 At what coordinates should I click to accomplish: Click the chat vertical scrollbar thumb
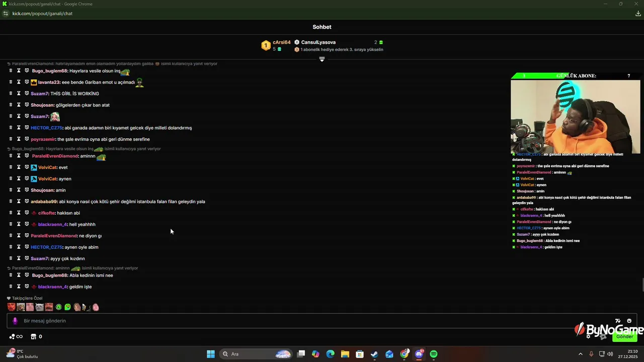pyautogui.click(x=642, y=284)
